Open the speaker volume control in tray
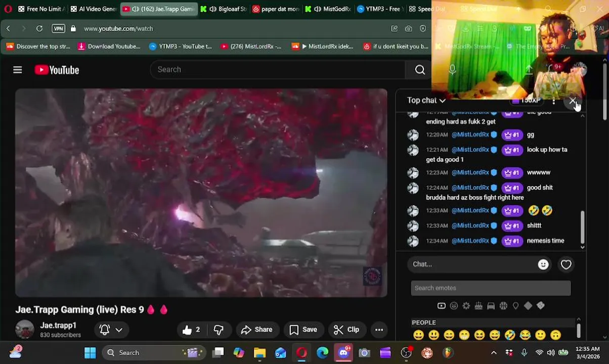 [550, 352]
